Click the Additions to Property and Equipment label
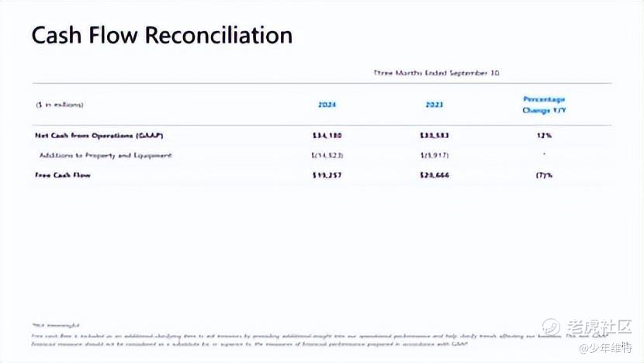Image resolution: width=644 pixels, height=363 pixels. coord(106,156)
